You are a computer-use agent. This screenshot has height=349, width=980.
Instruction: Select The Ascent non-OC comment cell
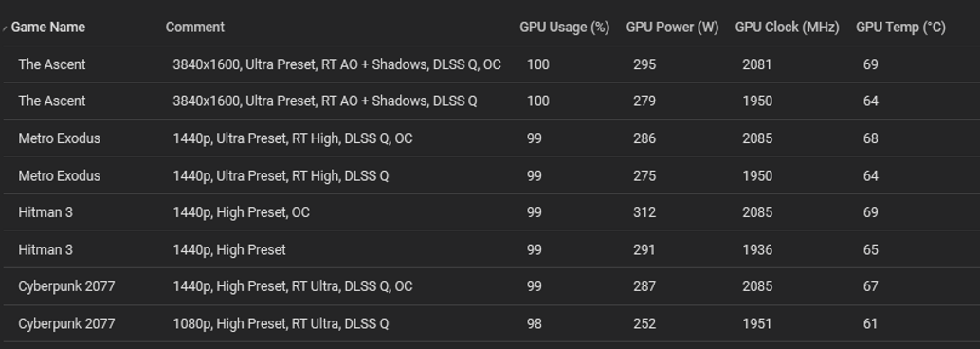point(325,101)
